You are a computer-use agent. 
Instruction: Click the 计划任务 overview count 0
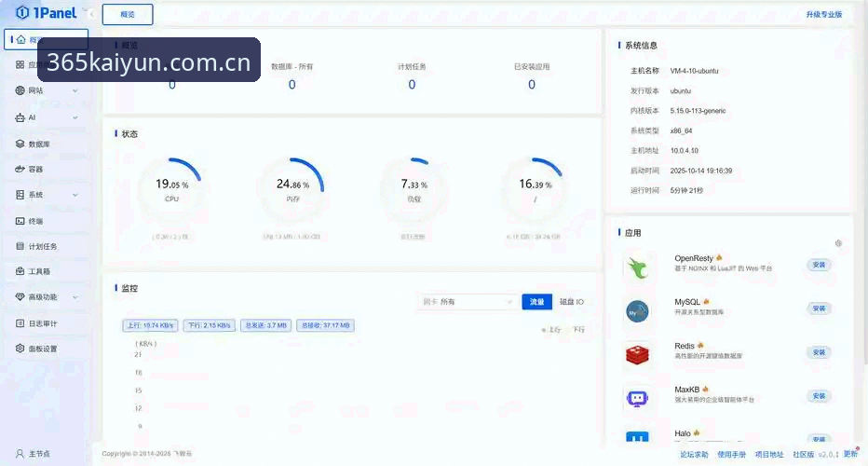pos(412,85)
